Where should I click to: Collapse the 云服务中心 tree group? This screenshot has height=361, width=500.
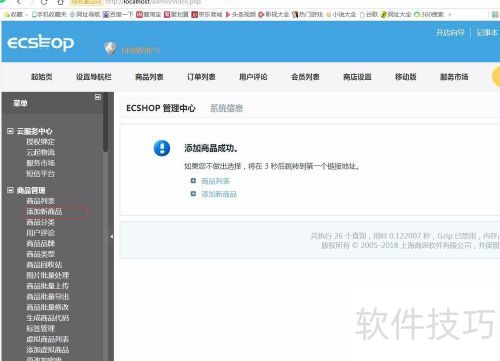(10, 131)
